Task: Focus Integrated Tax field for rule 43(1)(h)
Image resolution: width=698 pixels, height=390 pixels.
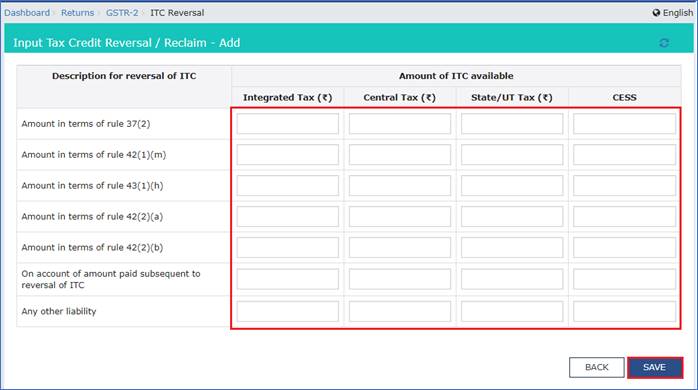Action: tap(288, 186)
